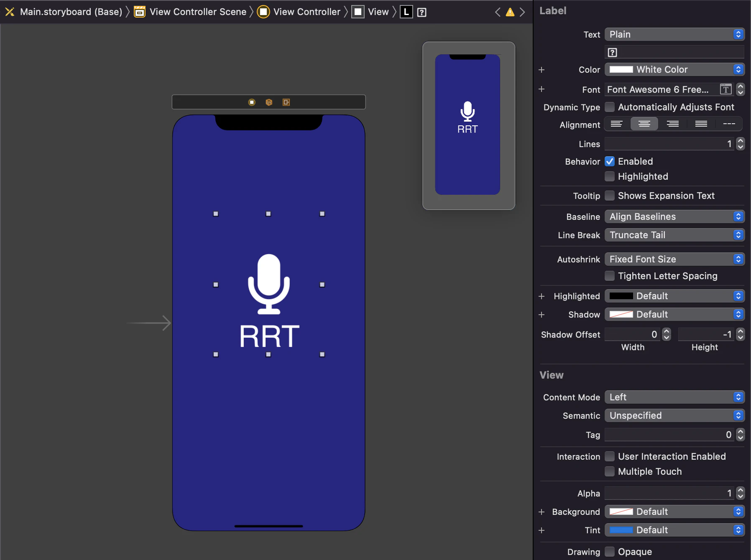Screen dimensions: 751x560
Task: Click the View Controller breadcrumb item
Action: coord(307,12)
